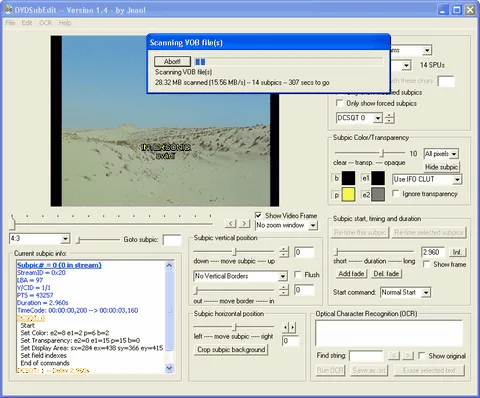
Task: Click the Goto subpic slider handle
Action: 79,240
